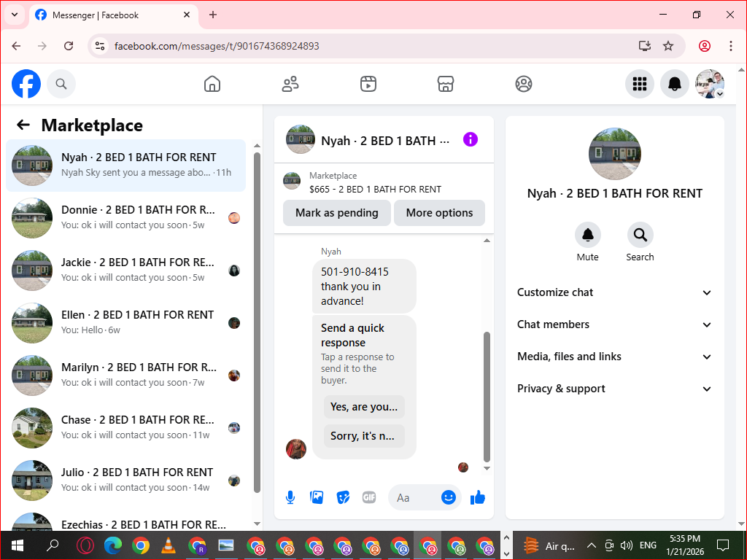Open the Chrome three-dot menu
Viewport: 747px width, 560px height.
pos(731,46)
